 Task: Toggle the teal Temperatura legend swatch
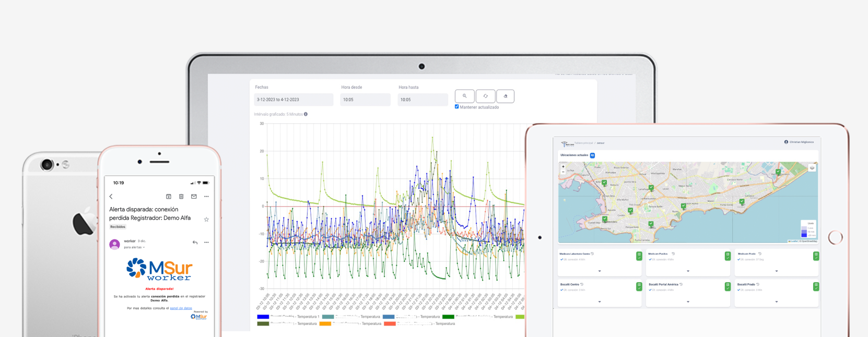point(328,317)
